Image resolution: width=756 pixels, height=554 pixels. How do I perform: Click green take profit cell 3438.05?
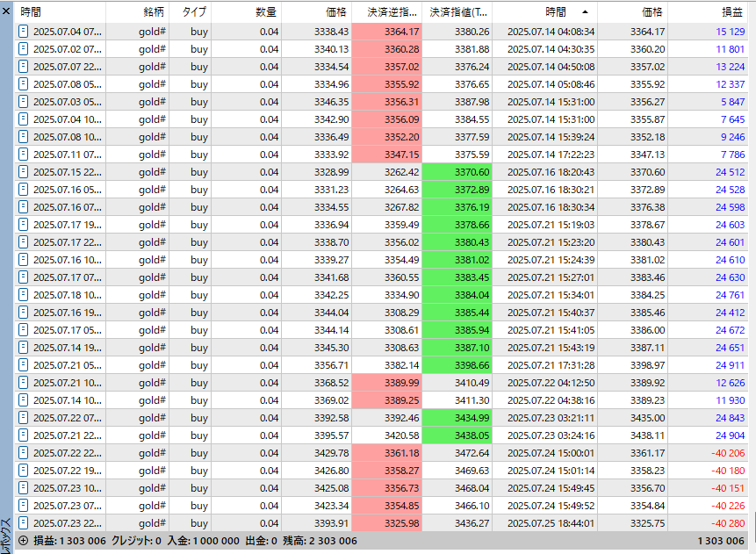tap(457, 435)
